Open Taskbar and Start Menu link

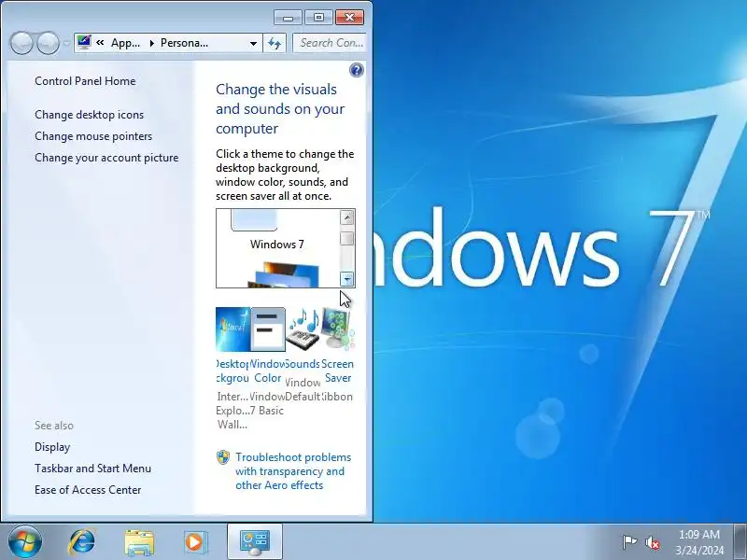92,469
